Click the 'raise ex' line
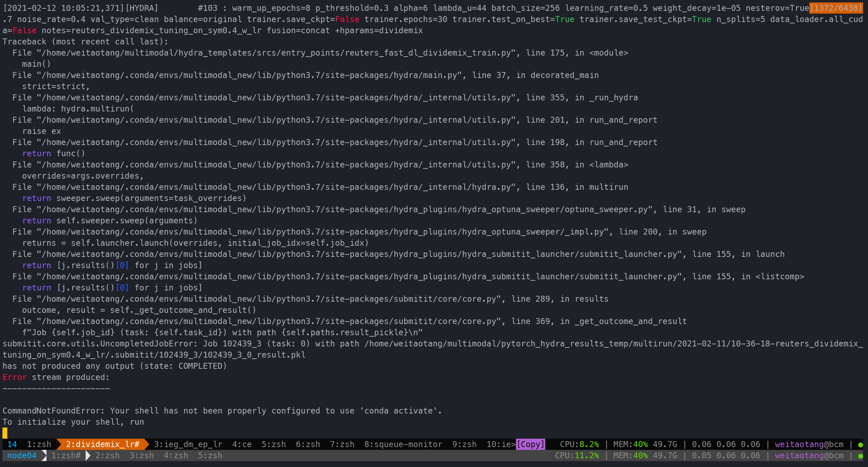The width and height of the screenshot is (868, 467). tap(42, 131)
